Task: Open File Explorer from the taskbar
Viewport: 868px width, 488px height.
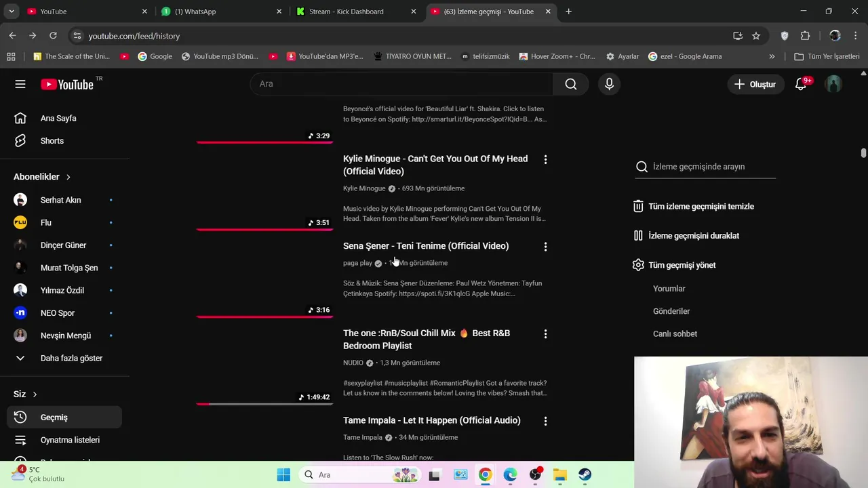Action: pos(559,474)
